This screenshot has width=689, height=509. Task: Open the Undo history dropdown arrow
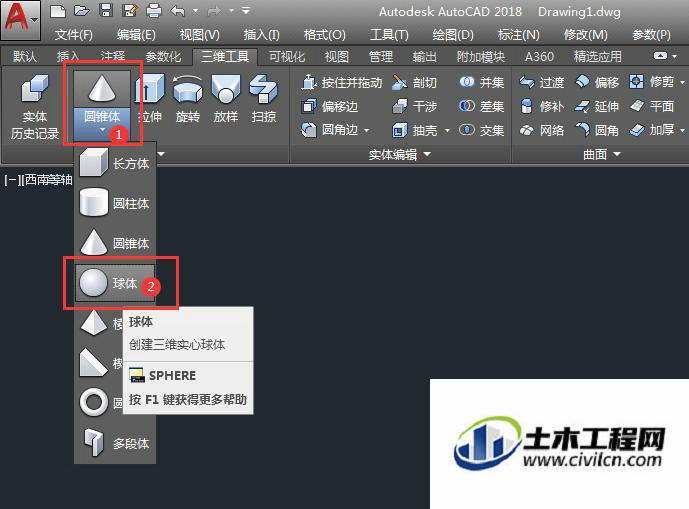pyautogui.click(x=195, y=11)
